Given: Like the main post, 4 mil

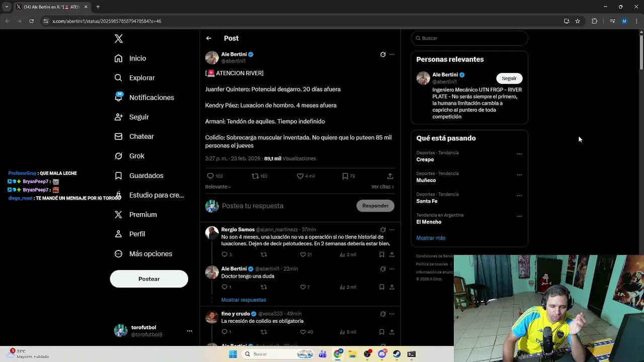Looking at the screenshot, I should click(x=305, y=176).
